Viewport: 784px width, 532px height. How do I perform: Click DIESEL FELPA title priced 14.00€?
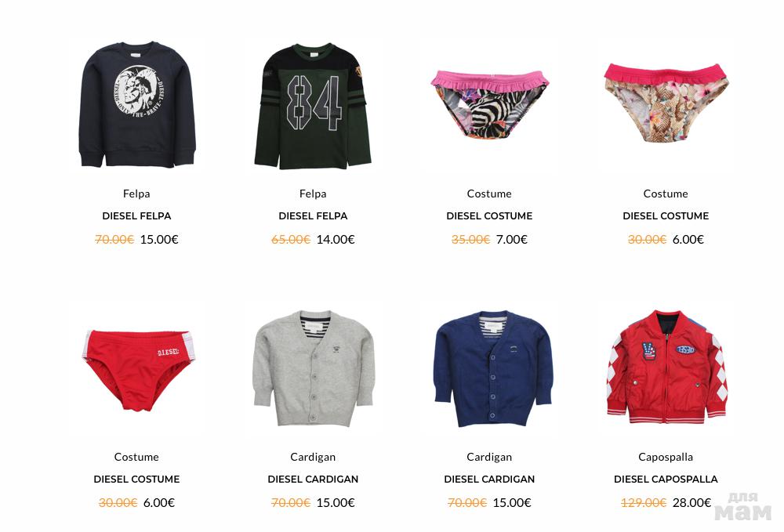[313, 215]
